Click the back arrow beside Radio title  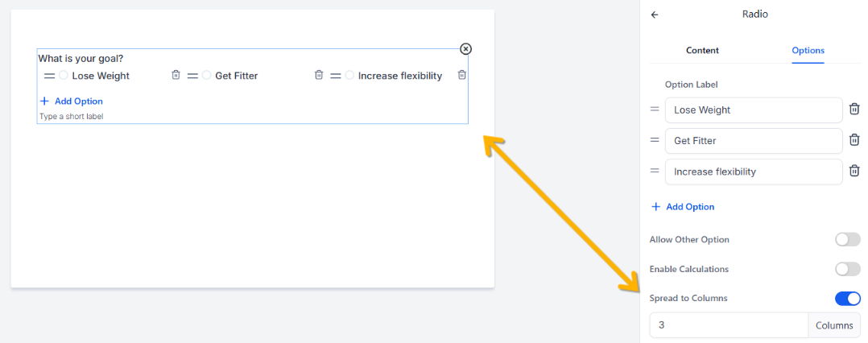pos(655,15)
